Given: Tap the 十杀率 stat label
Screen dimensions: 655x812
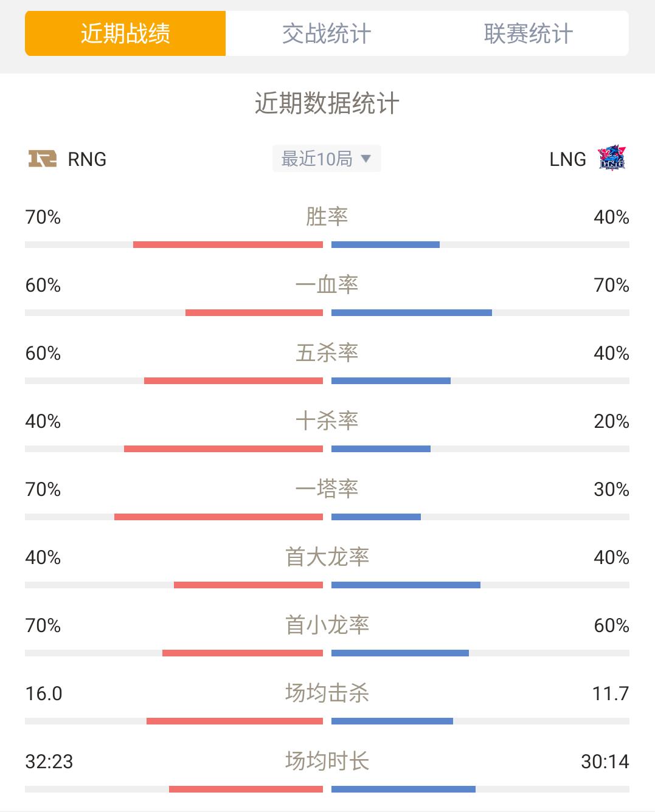Looking at the screenshot, I should click(x=327, y=421).
